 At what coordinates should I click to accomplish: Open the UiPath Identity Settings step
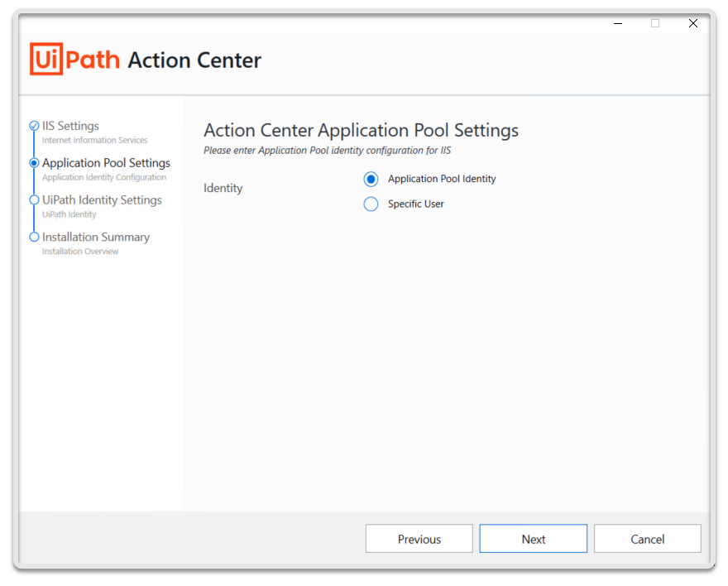pos(102,199)
